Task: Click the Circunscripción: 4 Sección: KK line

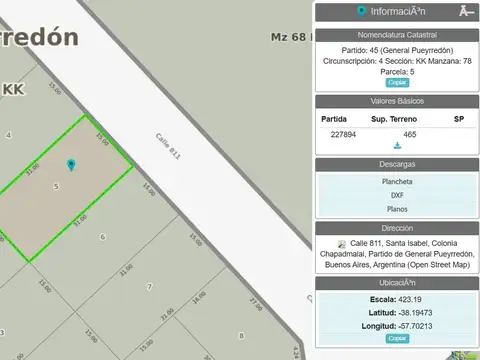Action: coord(397,61)
